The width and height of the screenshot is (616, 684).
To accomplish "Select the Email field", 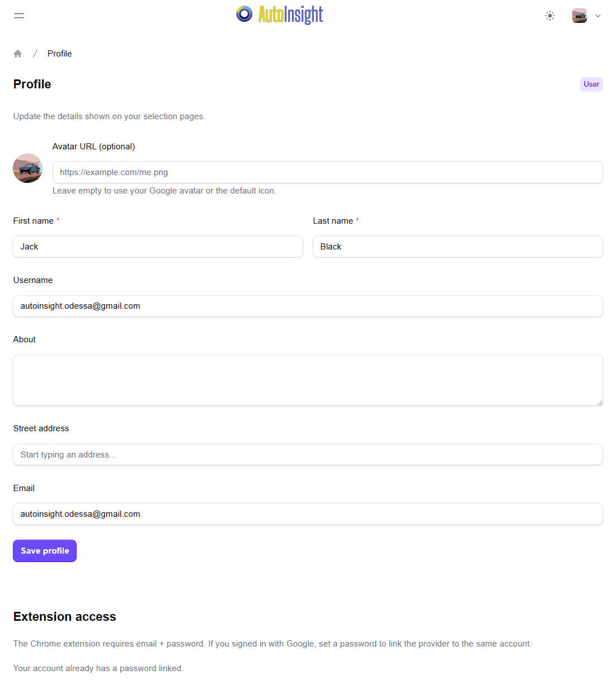I will (308, 513).
